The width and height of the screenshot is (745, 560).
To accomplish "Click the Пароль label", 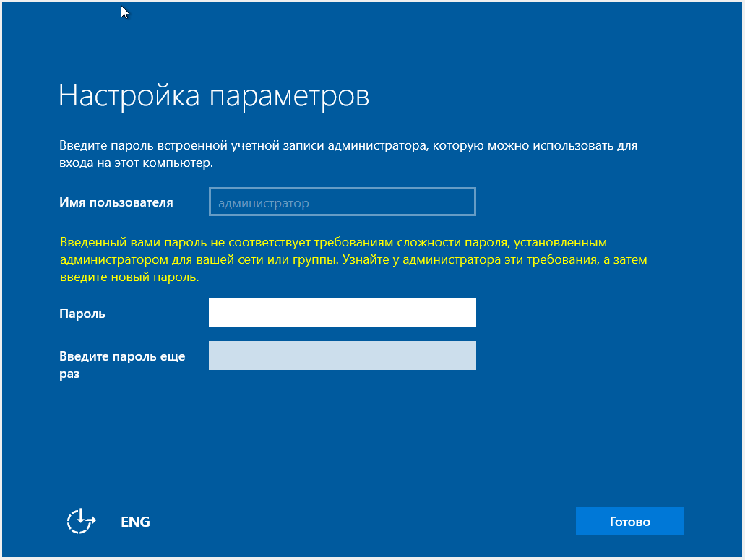I will click(x=82, y=314).
